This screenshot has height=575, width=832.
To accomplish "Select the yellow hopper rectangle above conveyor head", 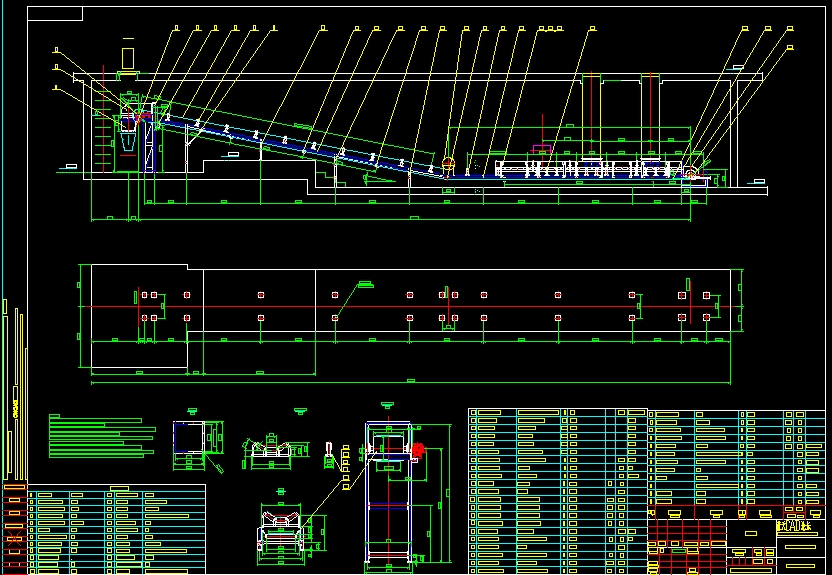I will point(128,58).
